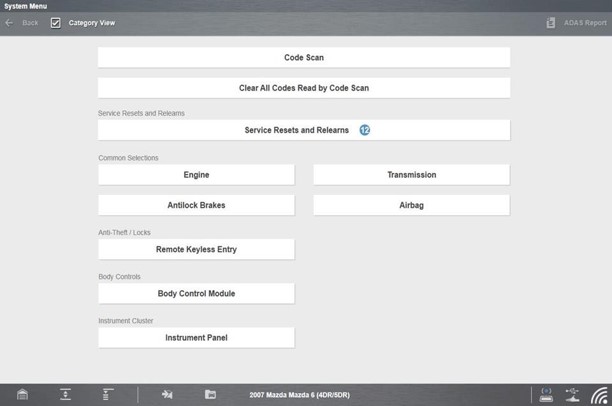Click the third bottom toolbar list icon

click(106, 394)
